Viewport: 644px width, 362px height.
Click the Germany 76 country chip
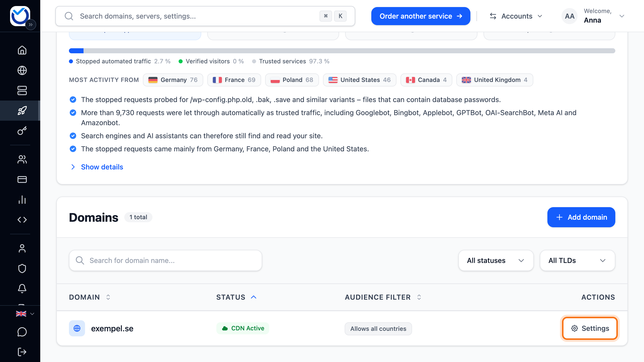(173, 80)
